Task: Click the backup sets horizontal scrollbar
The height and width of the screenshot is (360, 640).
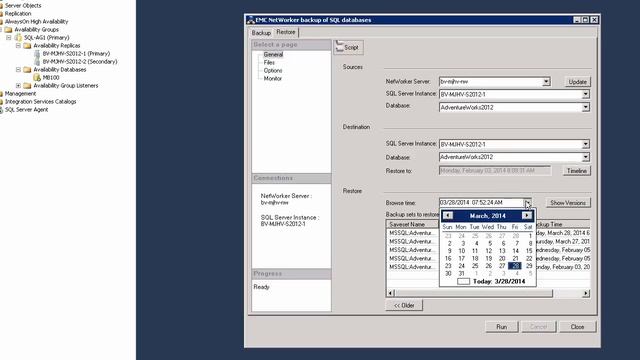Action: pos(473,293)
